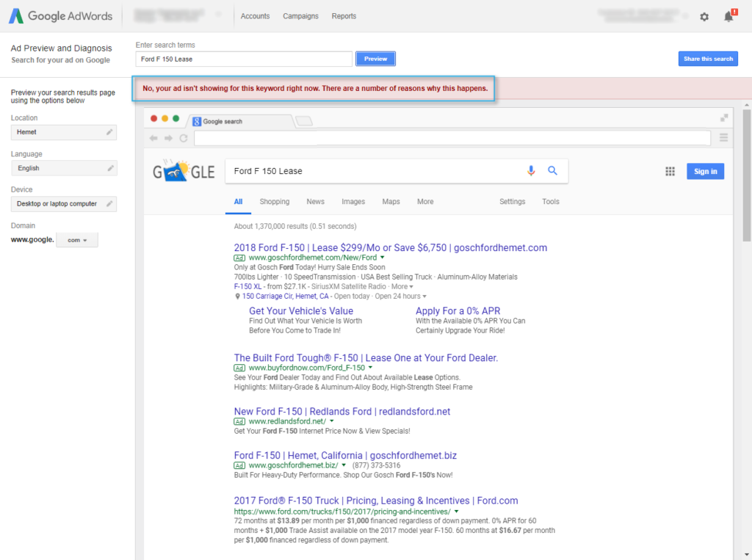
Task: Click the blue search magnifier icon
Action: point(552,170)
